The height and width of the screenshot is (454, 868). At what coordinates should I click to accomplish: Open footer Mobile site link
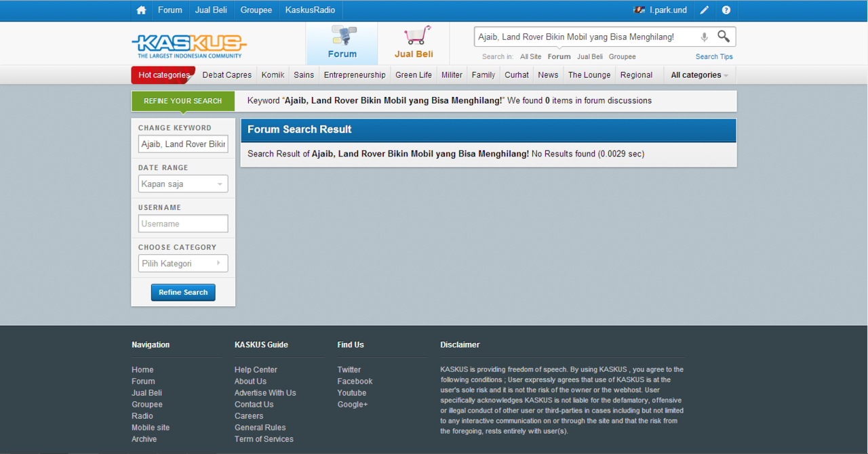click(151, 428)
